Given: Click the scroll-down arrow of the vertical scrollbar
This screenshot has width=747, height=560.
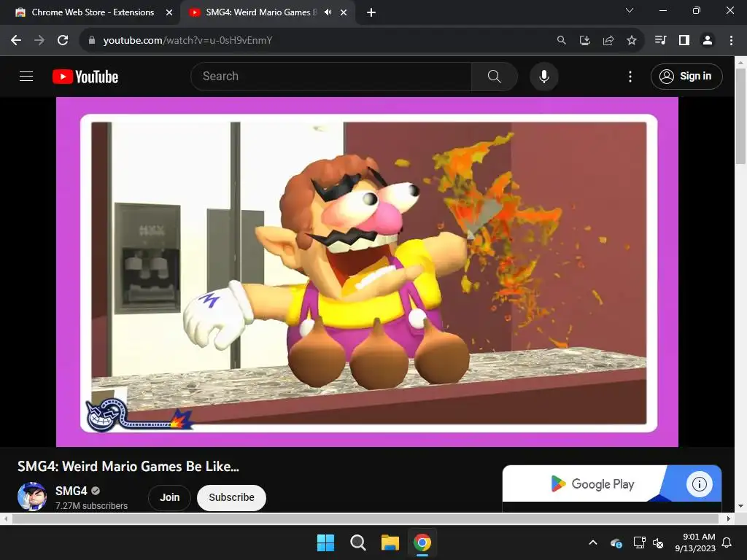Looking at the screenshot, I should coord(740,506).
